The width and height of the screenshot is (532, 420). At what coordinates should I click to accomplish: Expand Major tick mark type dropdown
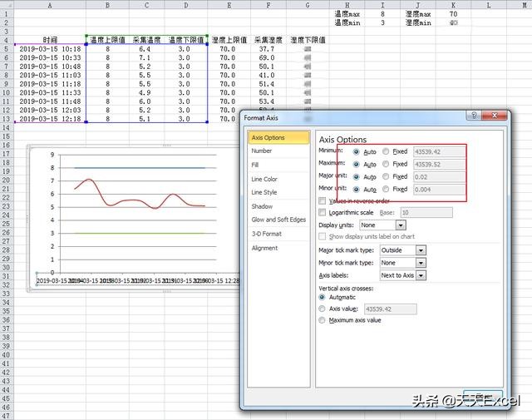[421, 250]
